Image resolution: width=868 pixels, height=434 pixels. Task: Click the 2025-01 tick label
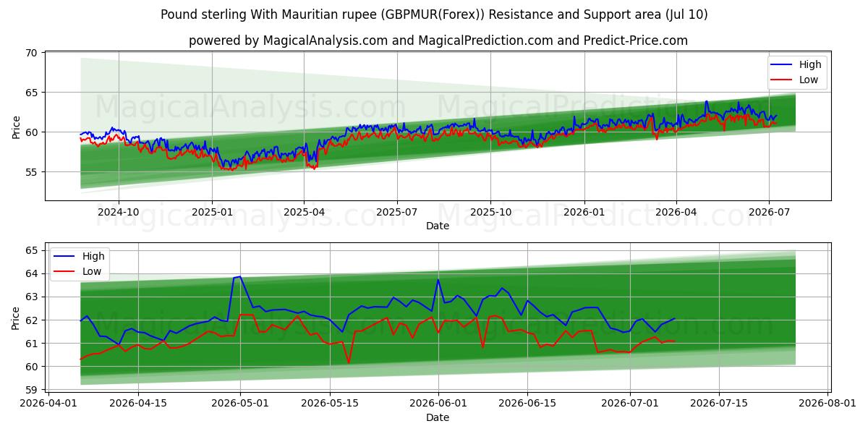[212, 213]
